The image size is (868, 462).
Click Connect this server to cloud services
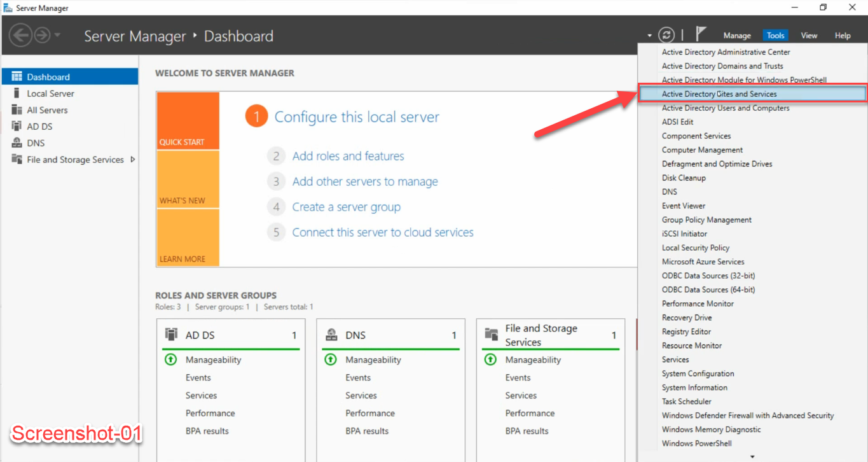[383, 232]
